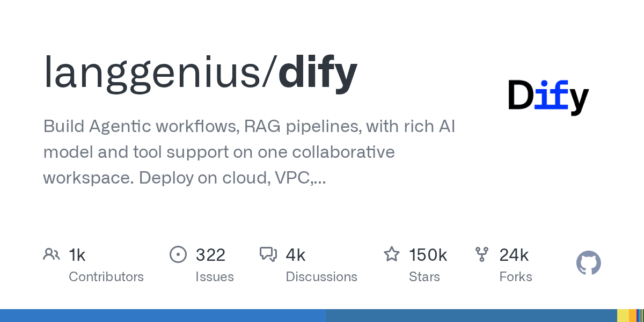
Task: Click the Stars star icon
Action: pyautogui.click(x=391, y=254)
